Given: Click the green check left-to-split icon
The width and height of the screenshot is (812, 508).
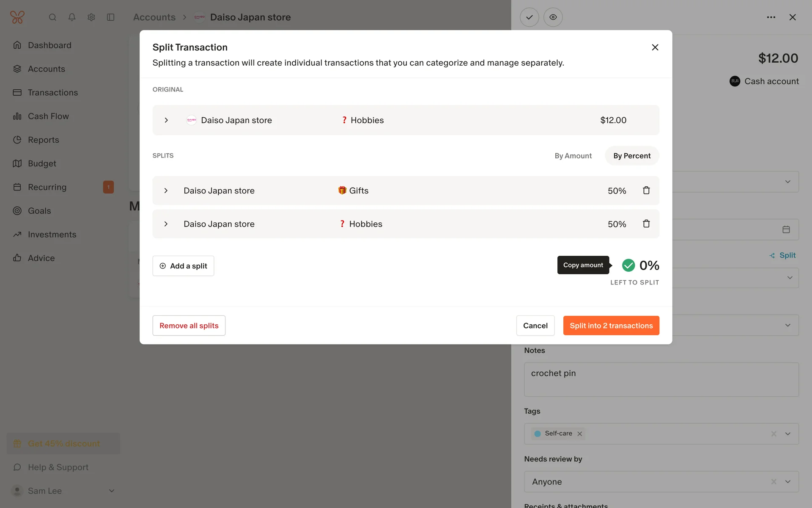Looking at the screenshot, I should pos(628,265).
